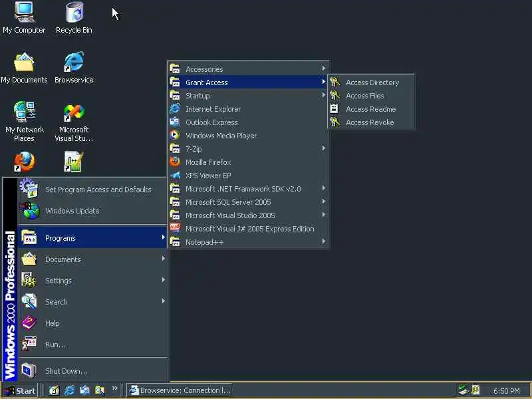Click the Access Directory keys icon

tap(334, 82)
